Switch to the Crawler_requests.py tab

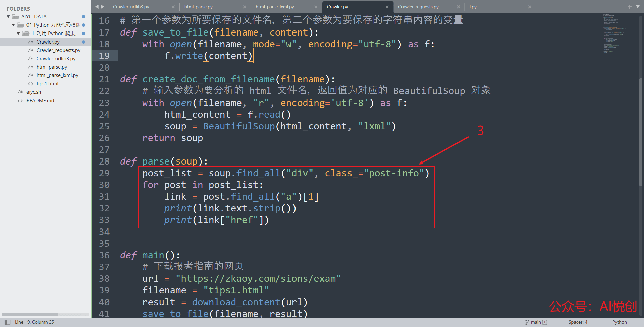[418, 7]
